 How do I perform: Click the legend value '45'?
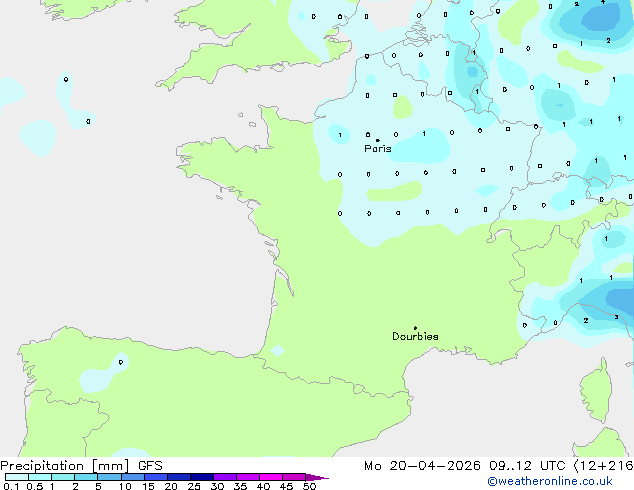tap(286, 486)
